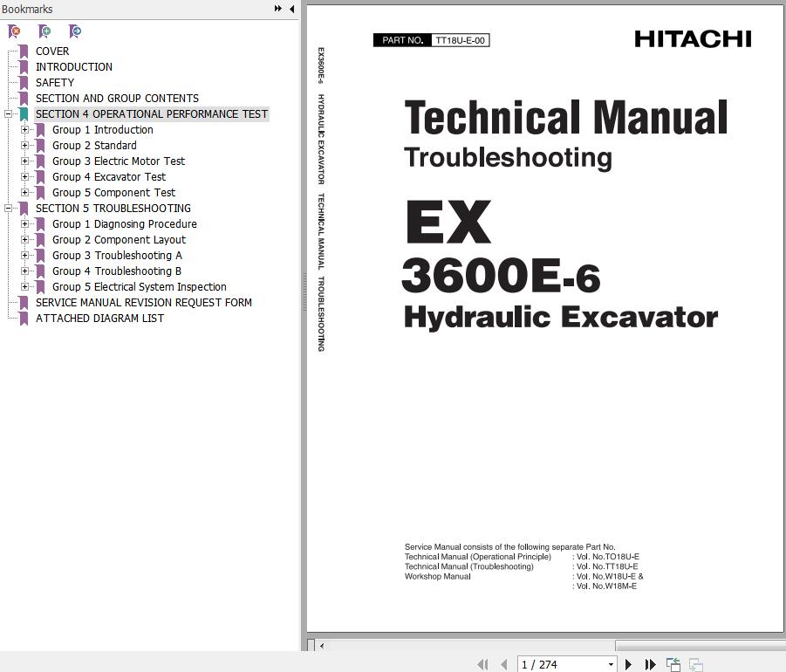
Task: Expand Group 3 Electric Motor Test
Action: (x=24, y=161)
